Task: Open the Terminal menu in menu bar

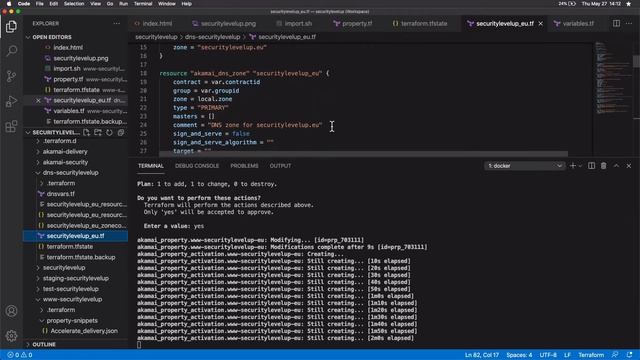Action: click(143, 4)
